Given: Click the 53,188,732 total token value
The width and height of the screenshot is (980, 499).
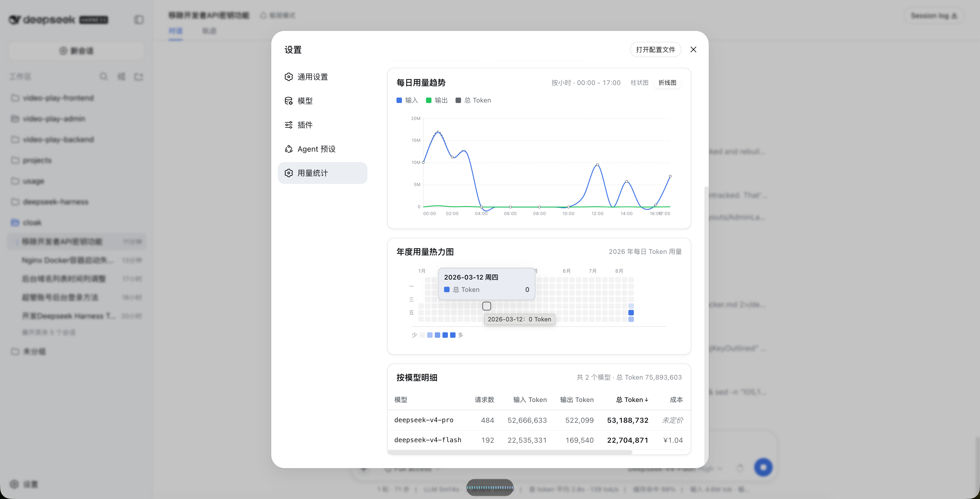Looking at the screenshot, I should click(x=628, y=420).
